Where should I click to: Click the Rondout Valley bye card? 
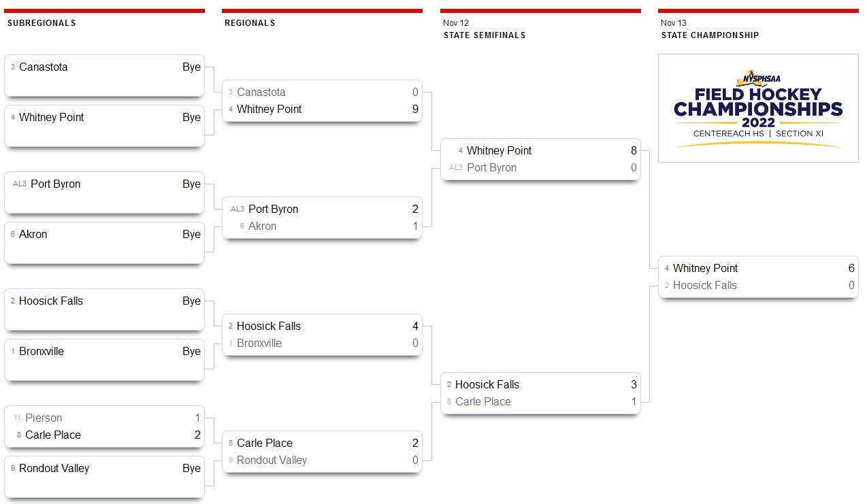104,477
